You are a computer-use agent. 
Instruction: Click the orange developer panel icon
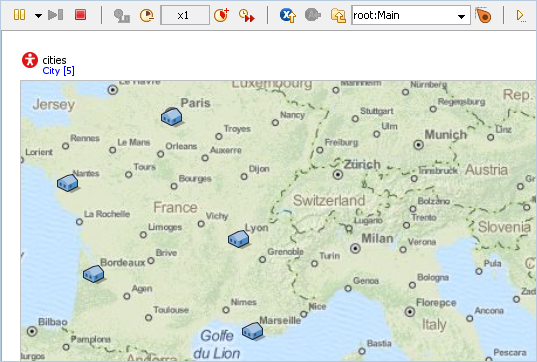click(x=483, y=15)
